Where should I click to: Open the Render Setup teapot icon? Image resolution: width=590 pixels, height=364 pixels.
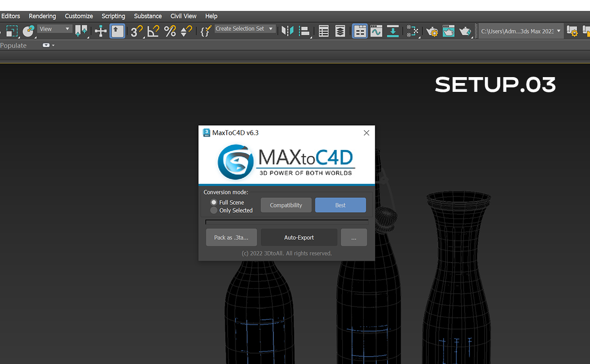pos(432,31)
